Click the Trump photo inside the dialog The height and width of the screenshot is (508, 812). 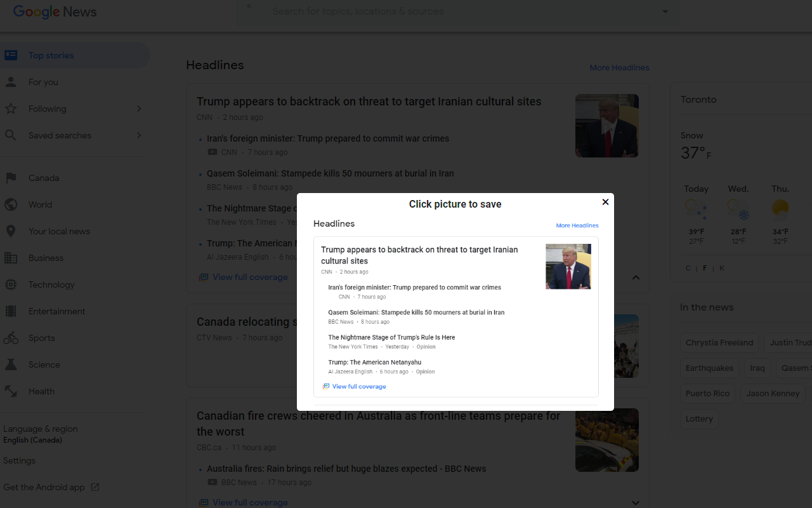[x=568, y=266]
